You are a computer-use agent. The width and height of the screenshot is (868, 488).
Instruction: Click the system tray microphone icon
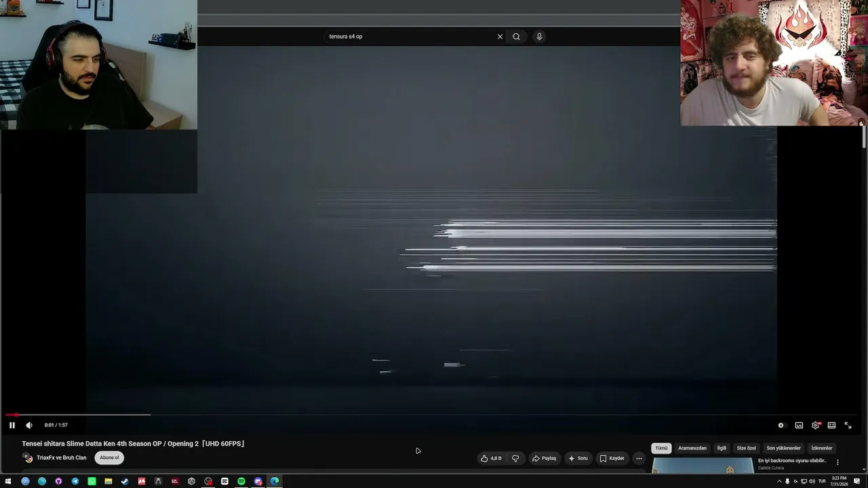click(x=787, y=481)
